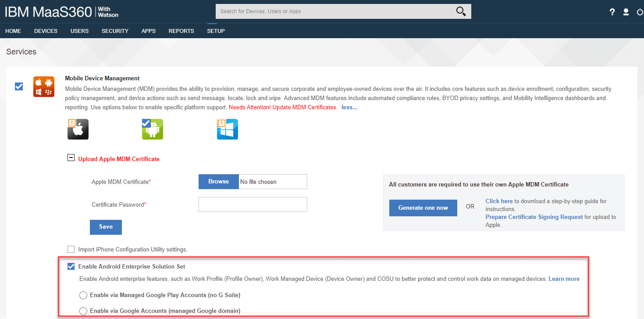Select Enable via Google Accounts option

83,311
